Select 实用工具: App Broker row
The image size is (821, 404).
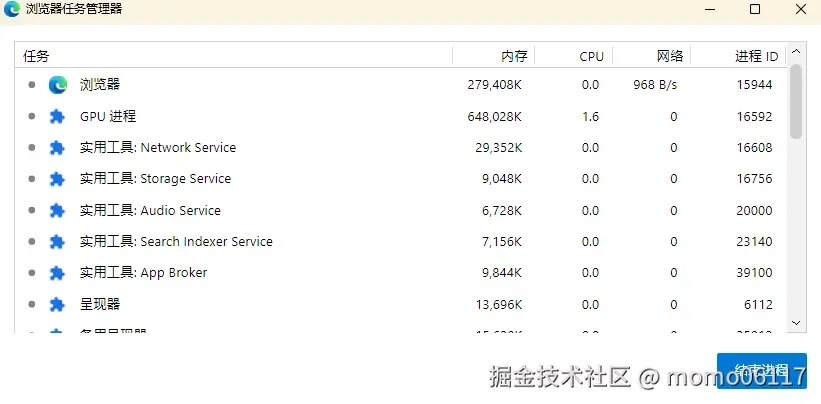pyautogui.click(x=401, y=273)
